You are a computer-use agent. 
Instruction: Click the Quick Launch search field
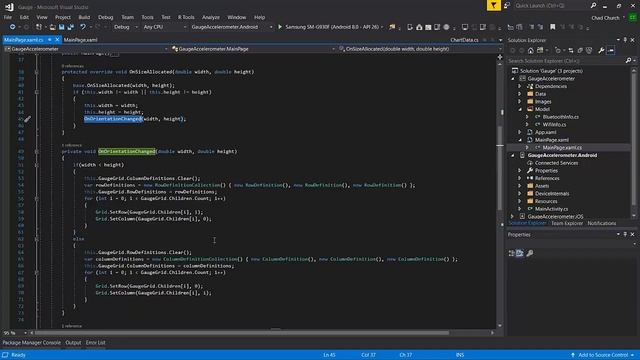(x=551, y=5)
